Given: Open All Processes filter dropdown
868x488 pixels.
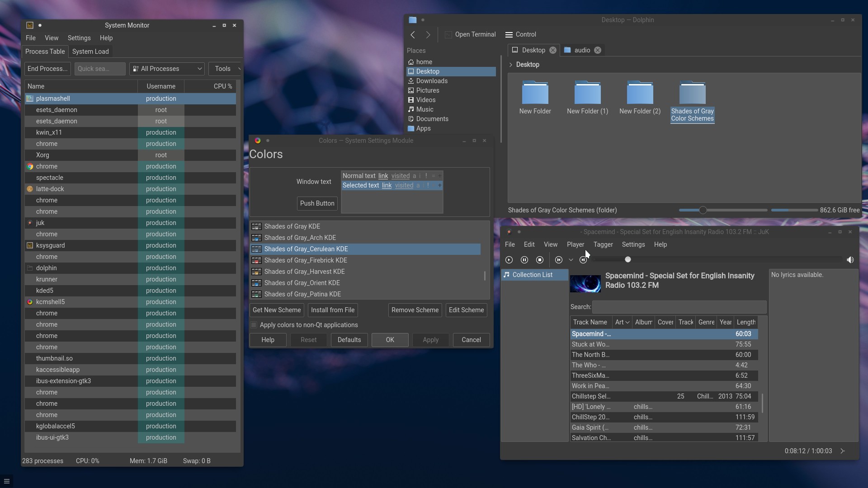Looking at the screenshot, I should pyautogui.click(x=167, y=69).
